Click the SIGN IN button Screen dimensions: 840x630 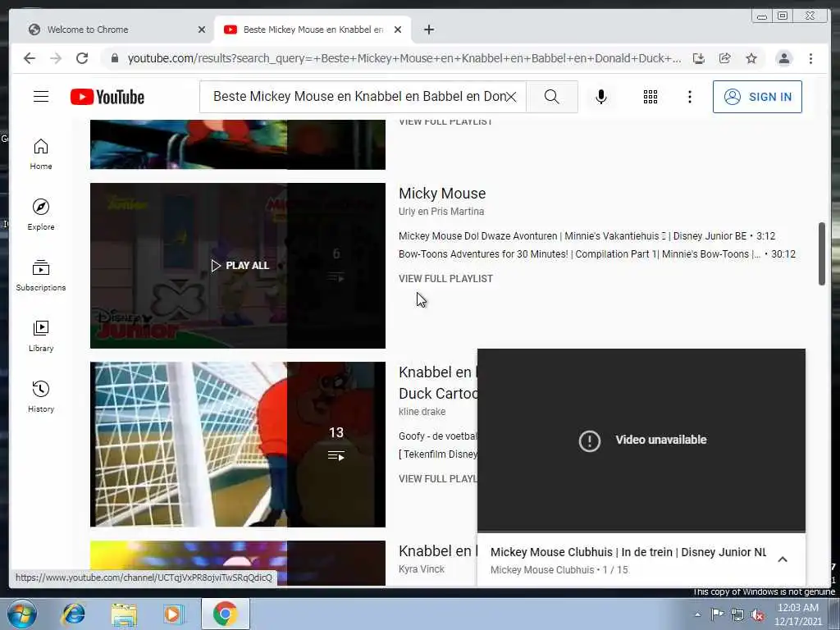(x=757, y=97)
